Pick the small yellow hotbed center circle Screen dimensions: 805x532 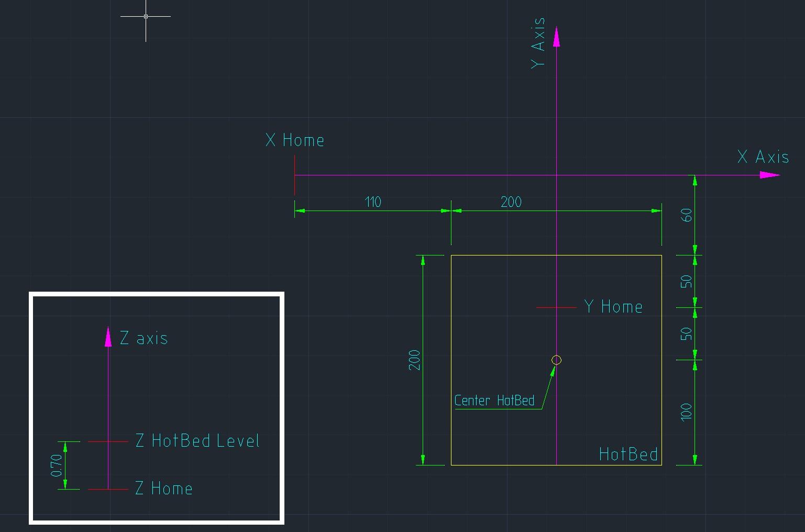point(557,360)
